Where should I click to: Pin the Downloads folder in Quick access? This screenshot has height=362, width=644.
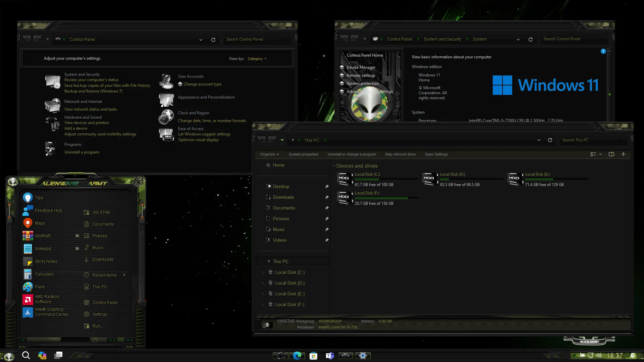327,197
